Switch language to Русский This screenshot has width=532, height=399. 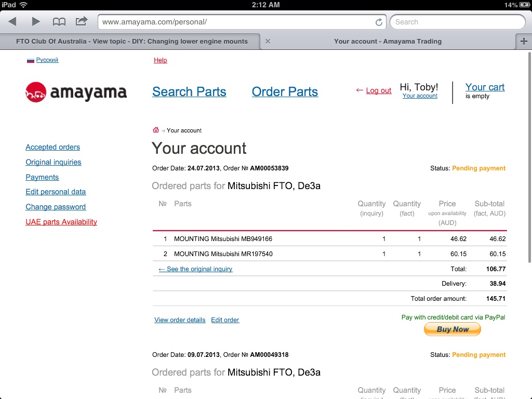47,60
